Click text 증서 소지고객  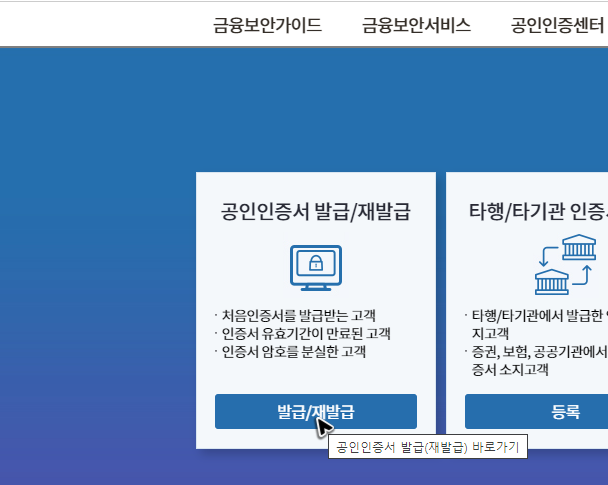click(x=510, y=369)
